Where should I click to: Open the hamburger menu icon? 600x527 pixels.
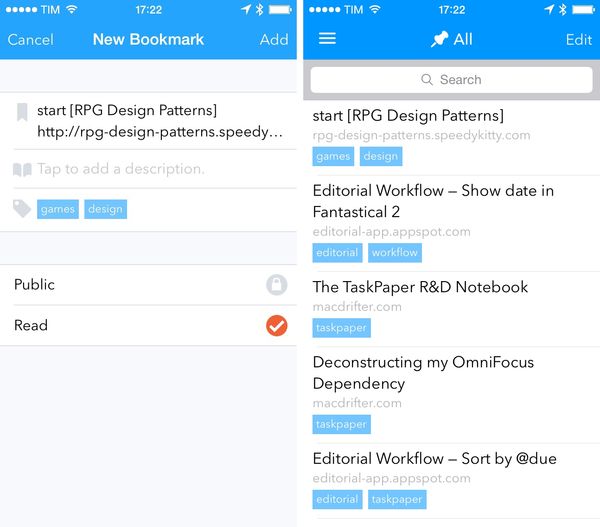[327, 39]
